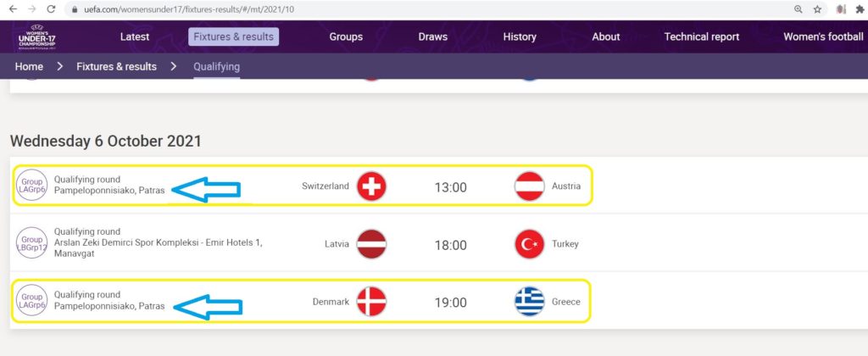Open the zoom magnifier icon in address bar
Screen dimensions: 868x356
[798, 8]
